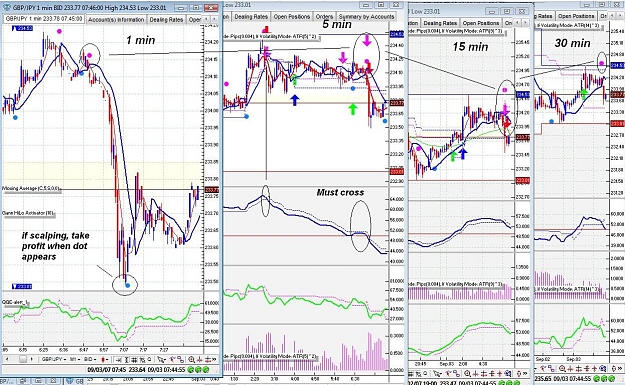The height and width of the screenshot is (385, 625).
Task: Click the GB chart tab at bottom taskbar
Action: [75, 381]
